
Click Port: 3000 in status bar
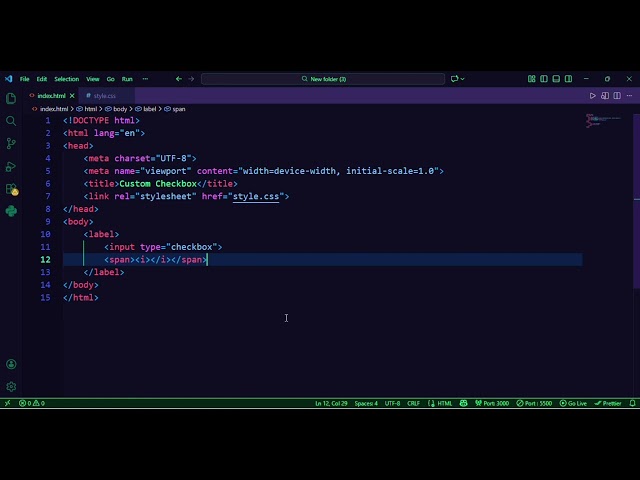pos(492,403)
